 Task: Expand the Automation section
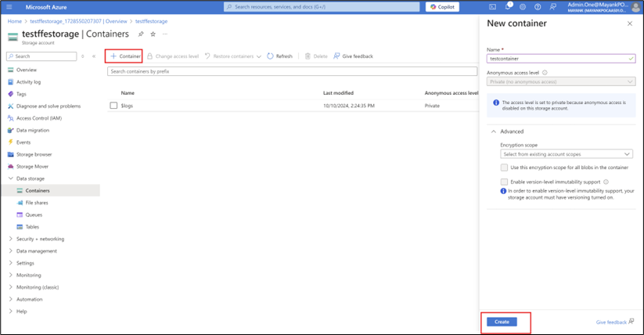coord(11,299)
